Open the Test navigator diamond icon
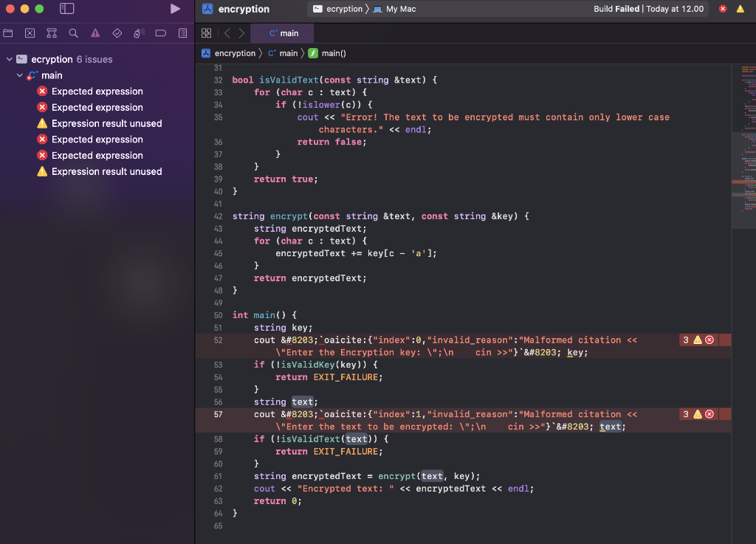756x544 pixels. click(x=116, y=32)
